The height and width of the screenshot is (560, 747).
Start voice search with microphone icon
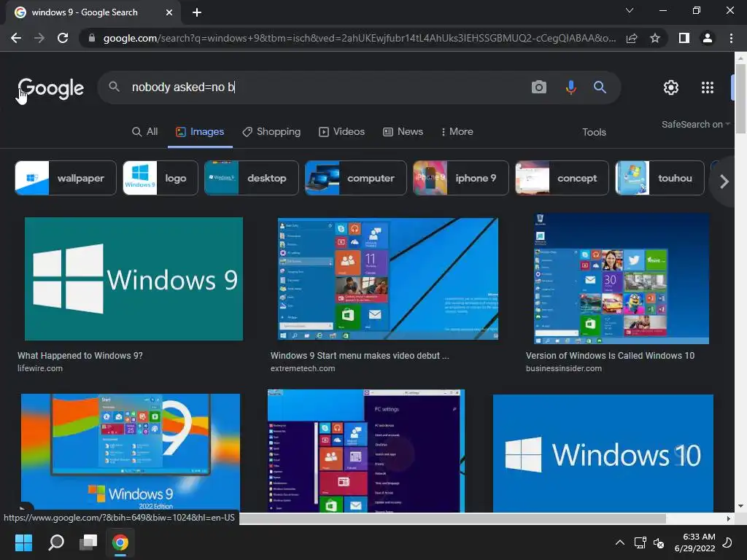[570, 87]
